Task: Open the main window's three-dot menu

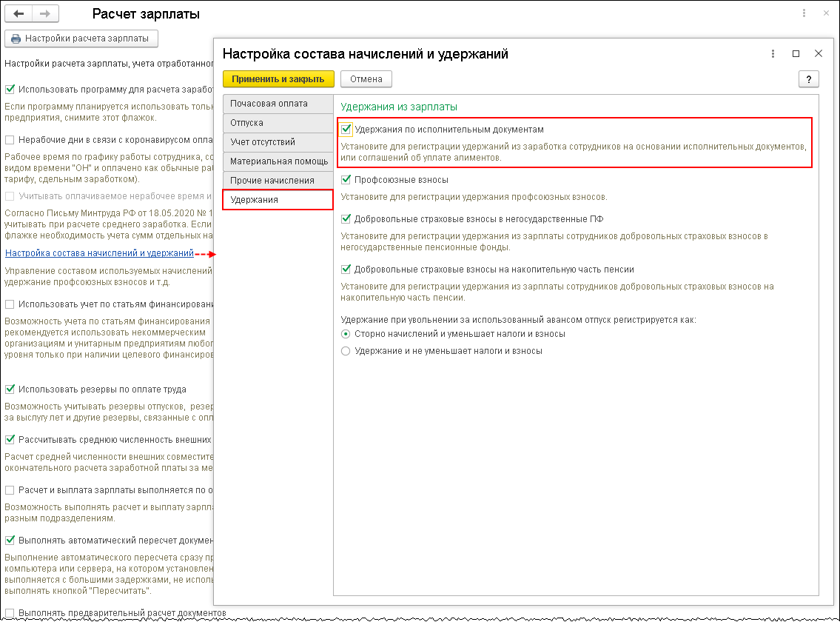Action: click(804, 13)
